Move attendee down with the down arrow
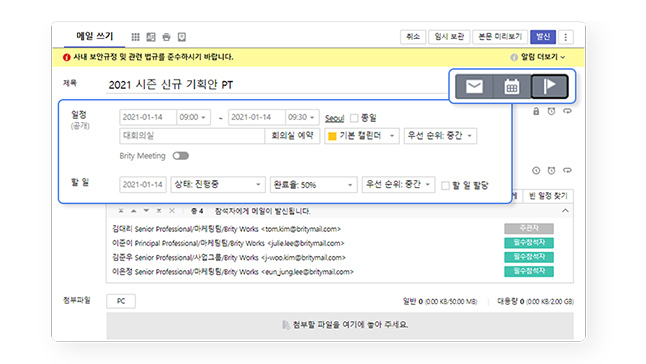 [x=146, y=211]
